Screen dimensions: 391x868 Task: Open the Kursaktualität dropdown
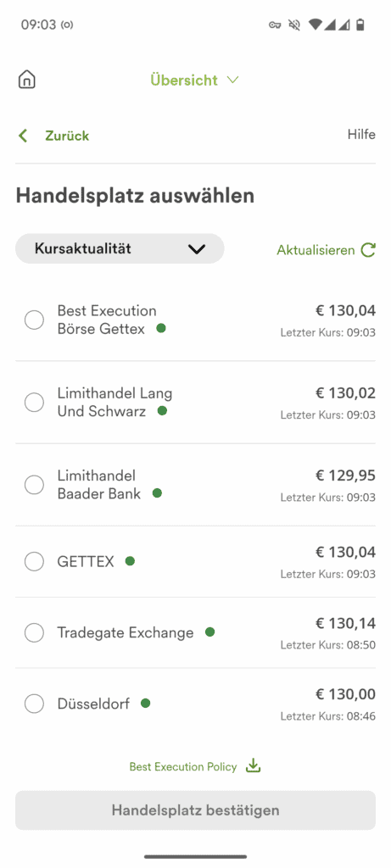(x=120, y=248)
